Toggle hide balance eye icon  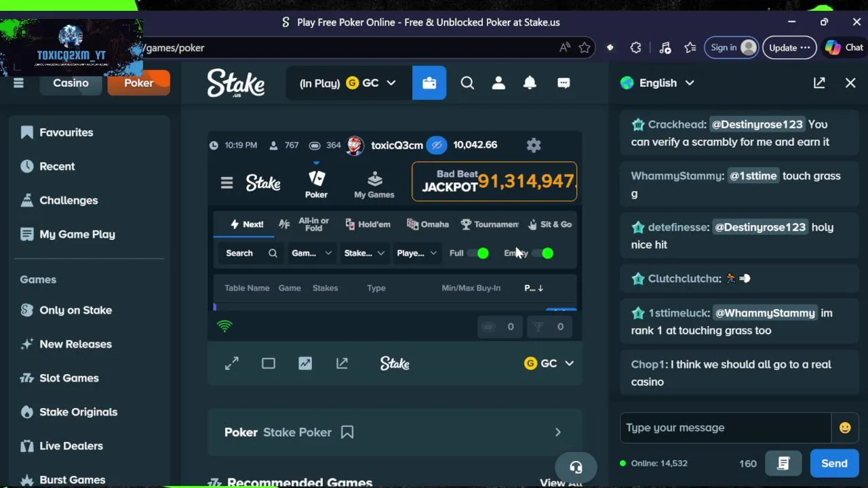(x=437, y=145)
